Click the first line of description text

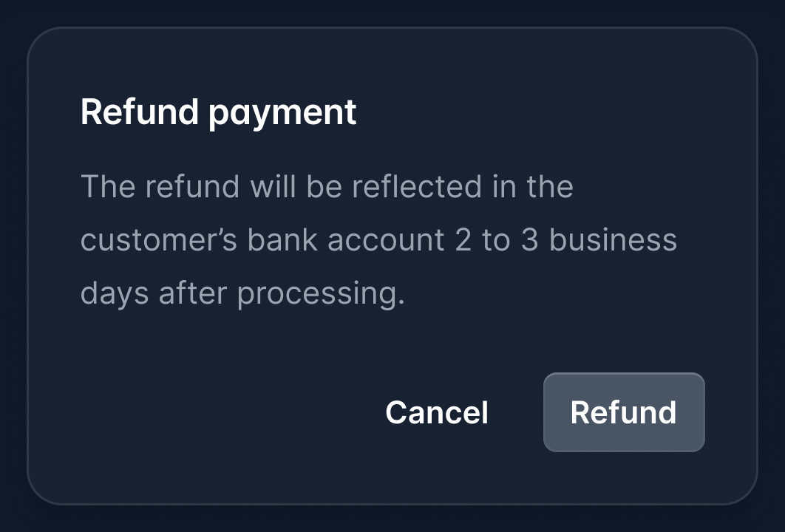coord(326,186)
